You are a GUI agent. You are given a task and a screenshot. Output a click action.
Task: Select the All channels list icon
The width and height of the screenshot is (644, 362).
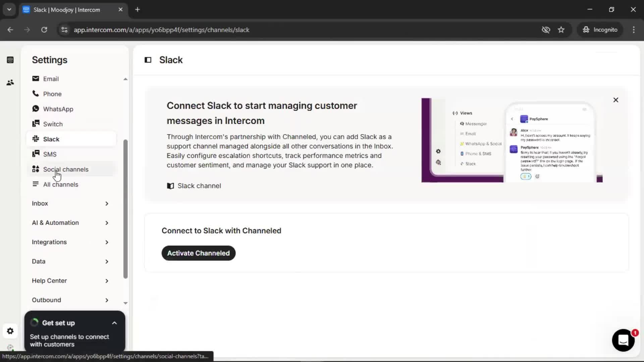(x=36, y=184)
